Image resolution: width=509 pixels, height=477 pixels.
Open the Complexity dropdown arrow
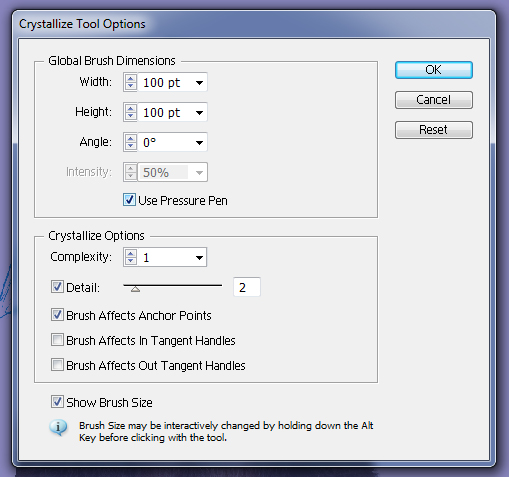(x=199, y=257)
